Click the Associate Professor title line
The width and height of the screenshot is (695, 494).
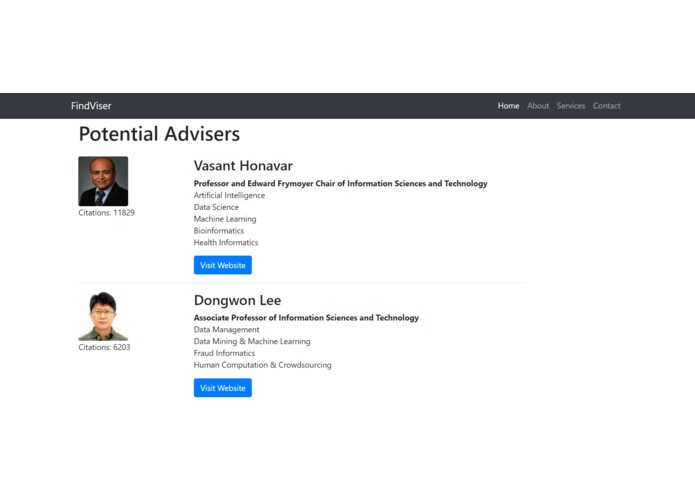[306, 318]
